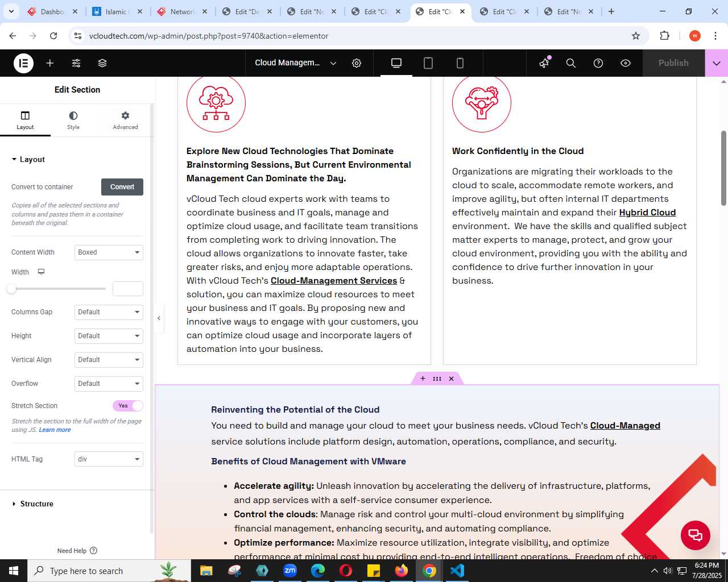Image resolution: width=728 pixels, height=582 pixels.
Task: Click the Convert button
Action: pos(122,187)
